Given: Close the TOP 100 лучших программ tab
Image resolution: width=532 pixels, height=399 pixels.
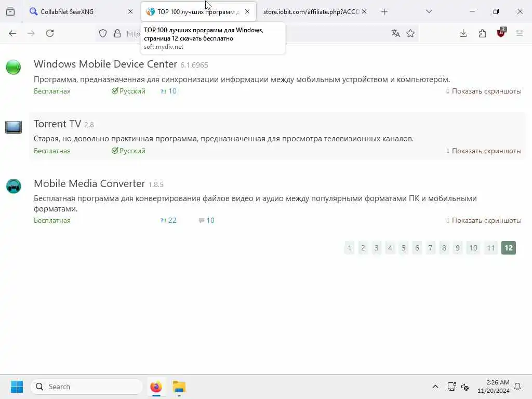Looking at the screenshot, I should (x=247, y=11).
